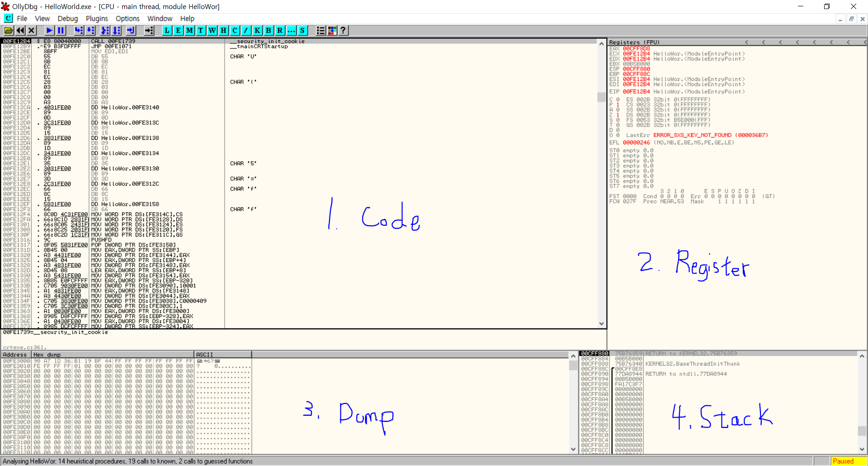
Task: Open Memory map with M button
Action: (190, 30)
